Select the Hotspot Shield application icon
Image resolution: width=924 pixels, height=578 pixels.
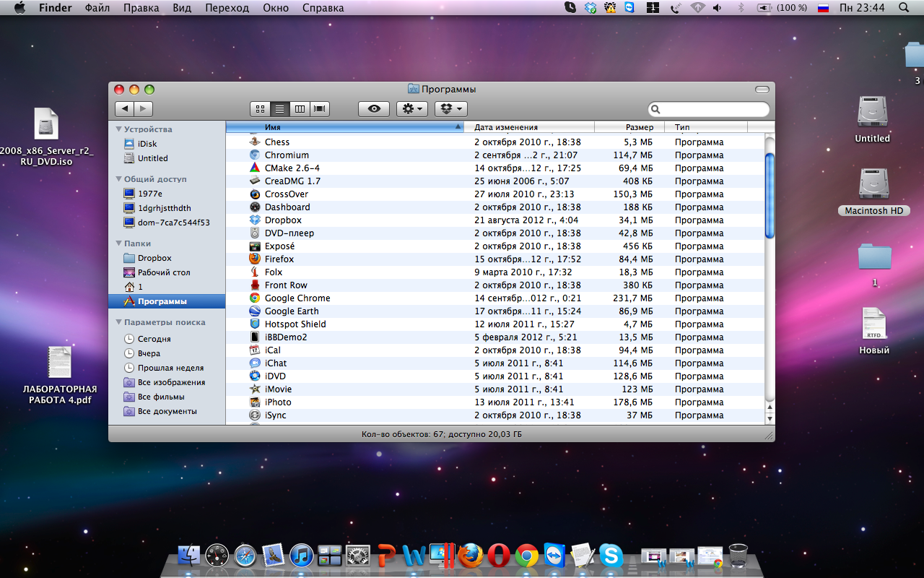pyautogui.click(x=255, y=324)
